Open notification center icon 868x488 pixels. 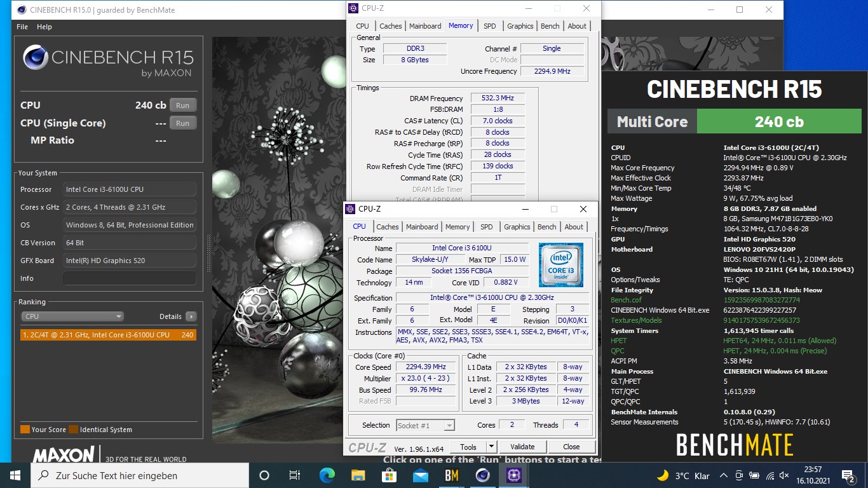(848, 475)
